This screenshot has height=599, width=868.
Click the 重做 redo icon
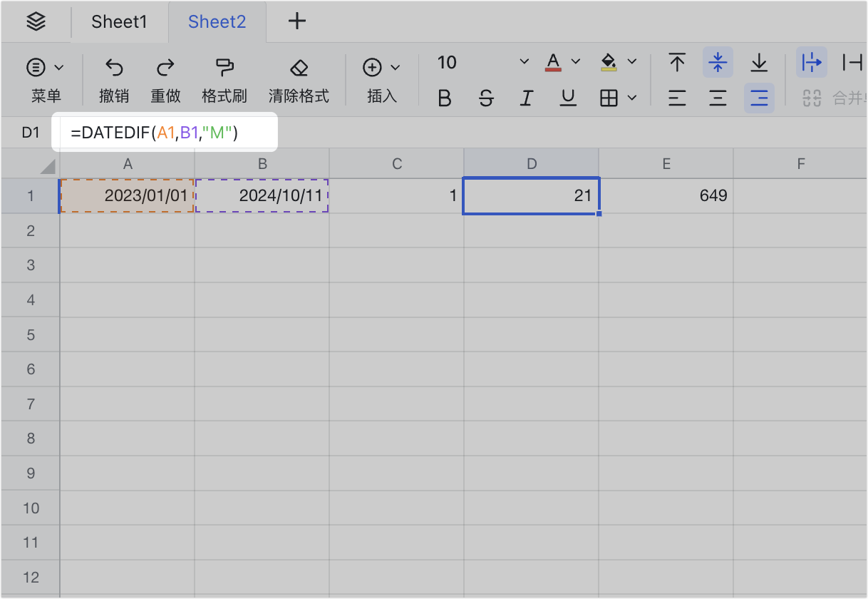165,68
